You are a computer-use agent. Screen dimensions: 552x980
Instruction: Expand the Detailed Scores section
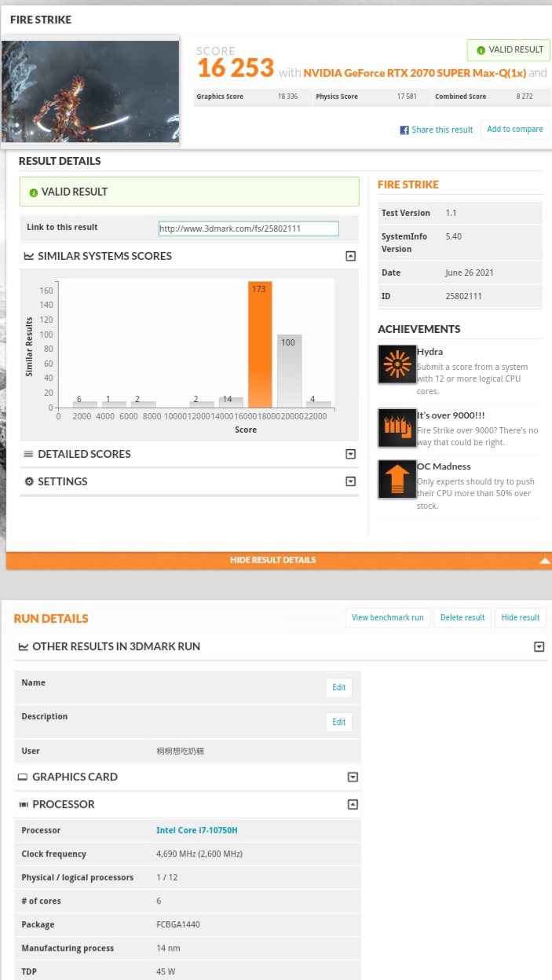[x=351, y=454]
